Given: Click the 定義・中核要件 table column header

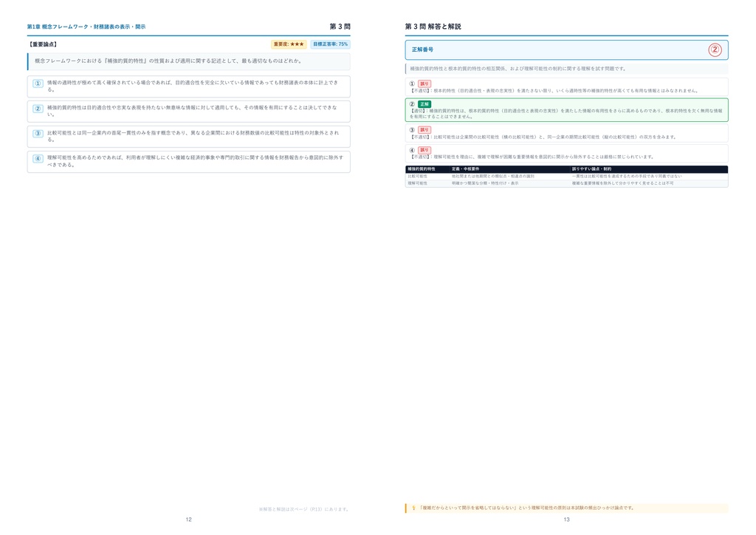Looking at the screenshot, I should click(x=465, y=169).
